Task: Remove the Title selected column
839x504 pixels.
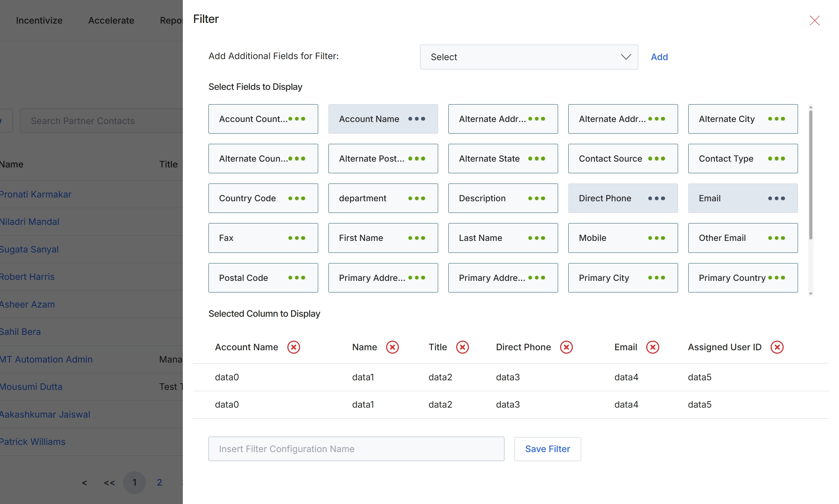Action: pyautogui.click(x=462, y=347)
